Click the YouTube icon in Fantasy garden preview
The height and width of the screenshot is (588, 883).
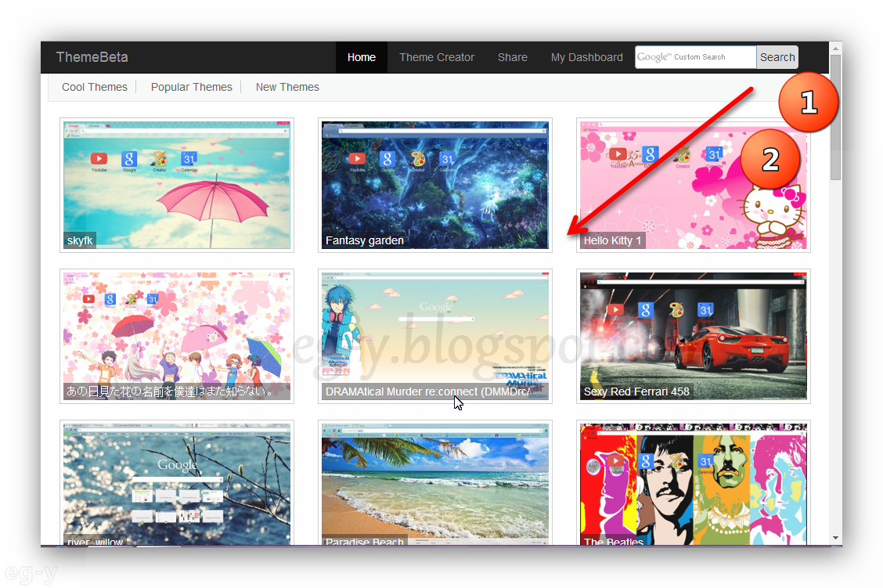(357, 159)
